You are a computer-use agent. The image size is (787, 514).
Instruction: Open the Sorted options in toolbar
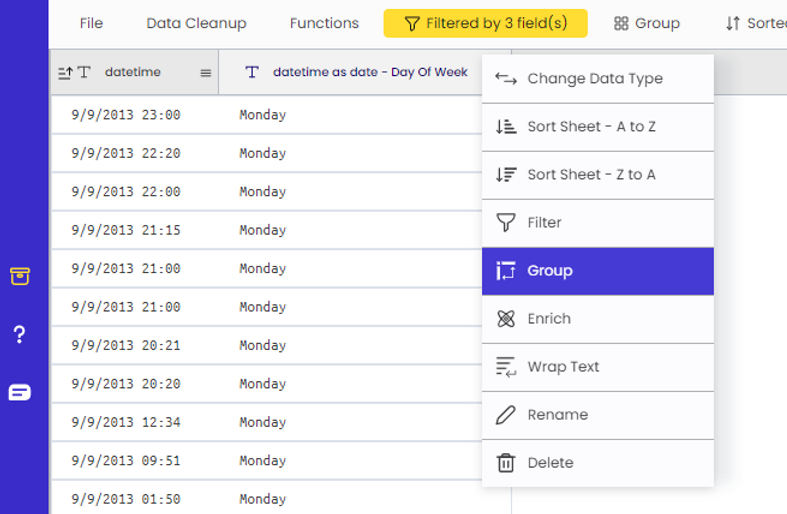[x=756, y=23]
